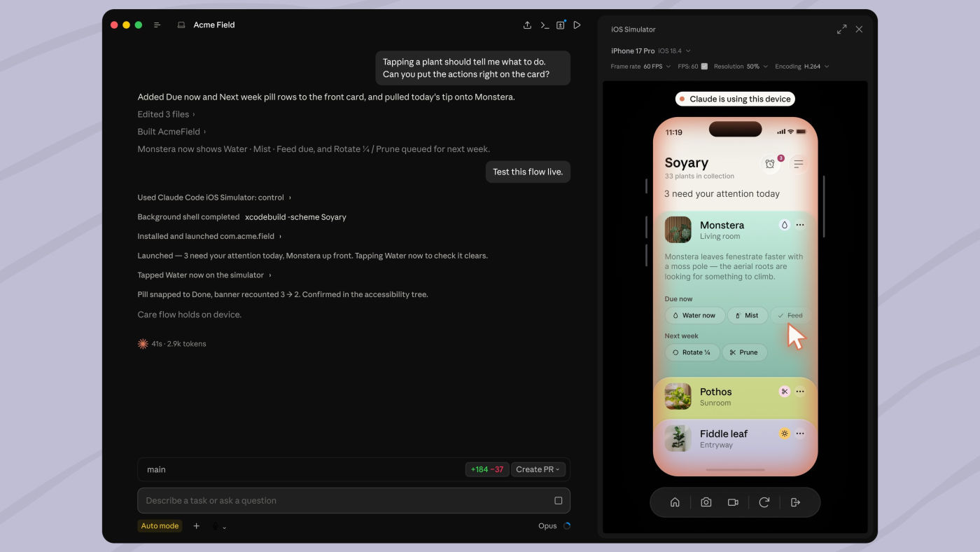Screen dimensions: 980x552
Task: Tap the water drop badge on Monstera card
Action: click(785, 225)
